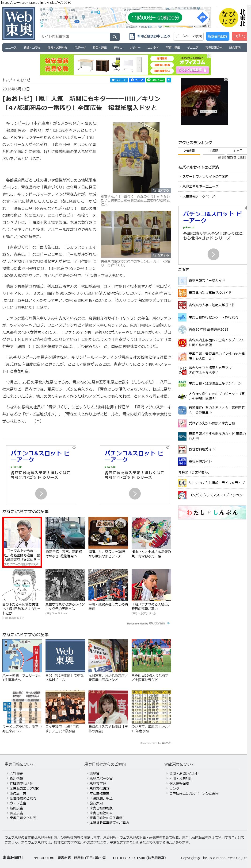Screen dimensions: 251x868
Task: Click the サイト内記事検索 search field
Action: point(75,37)
